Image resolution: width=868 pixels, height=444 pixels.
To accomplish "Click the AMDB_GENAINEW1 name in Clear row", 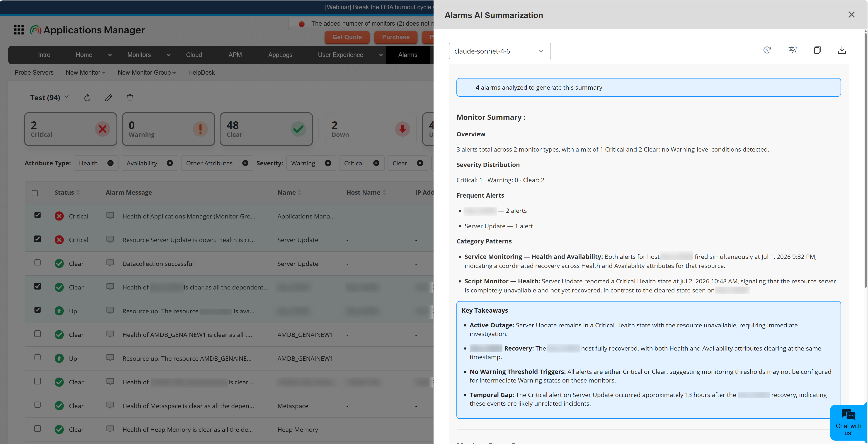I will [305, 335].
